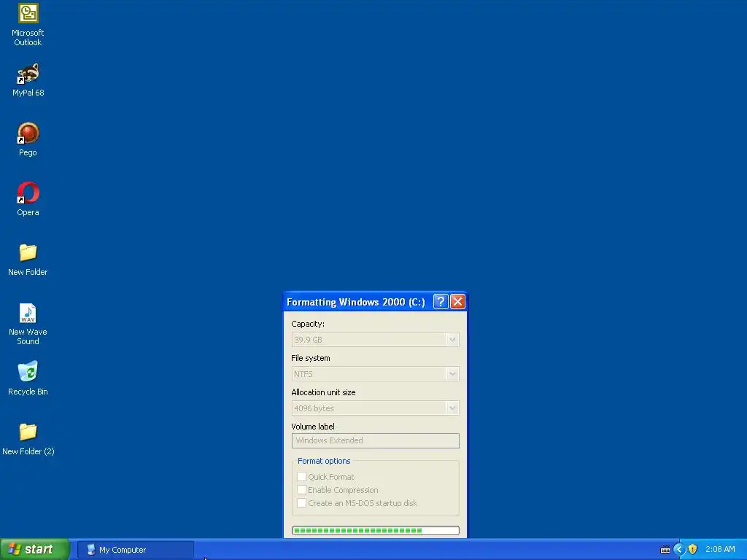
Task: Click the security shield tray icon
Action: coord(693,550)
